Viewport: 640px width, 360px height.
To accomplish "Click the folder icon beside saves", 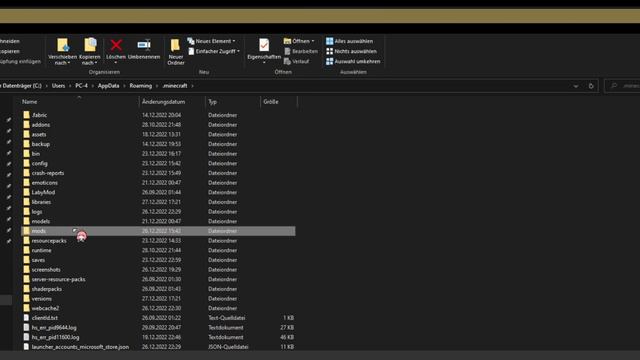I will point(27,260).
